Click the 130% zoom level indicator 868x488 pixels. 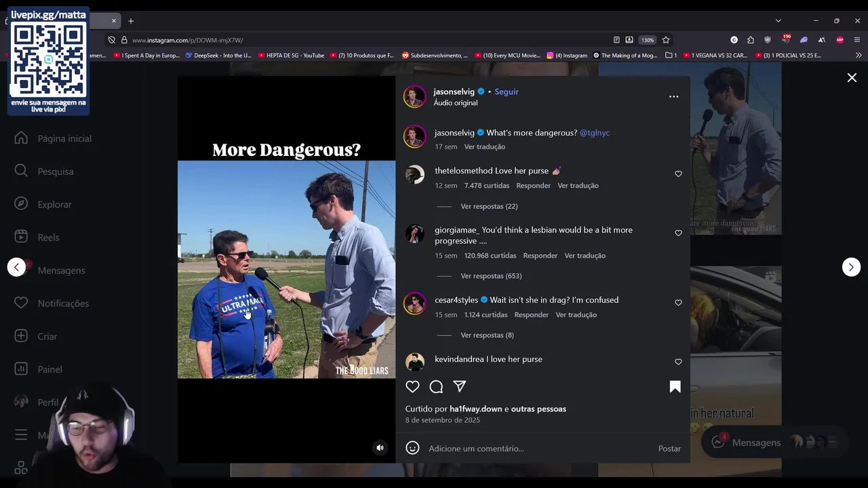[647, 40]
